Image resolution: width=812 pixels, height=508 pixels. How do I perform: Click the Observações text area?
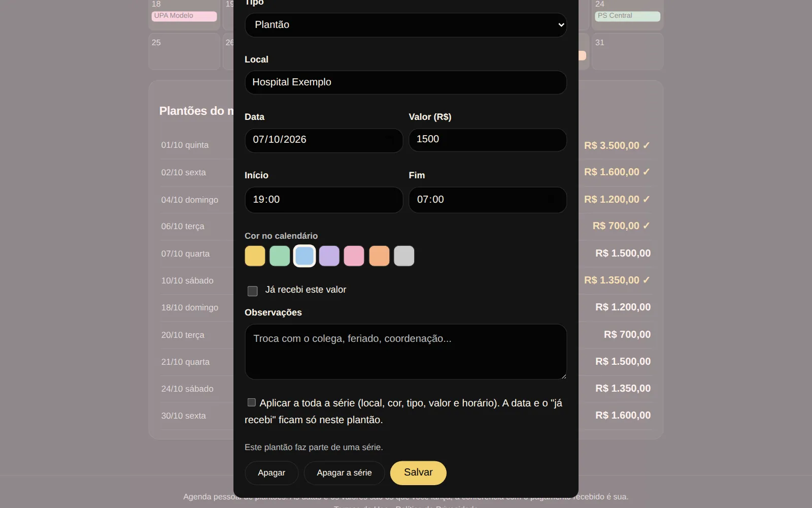pos(405,352)
